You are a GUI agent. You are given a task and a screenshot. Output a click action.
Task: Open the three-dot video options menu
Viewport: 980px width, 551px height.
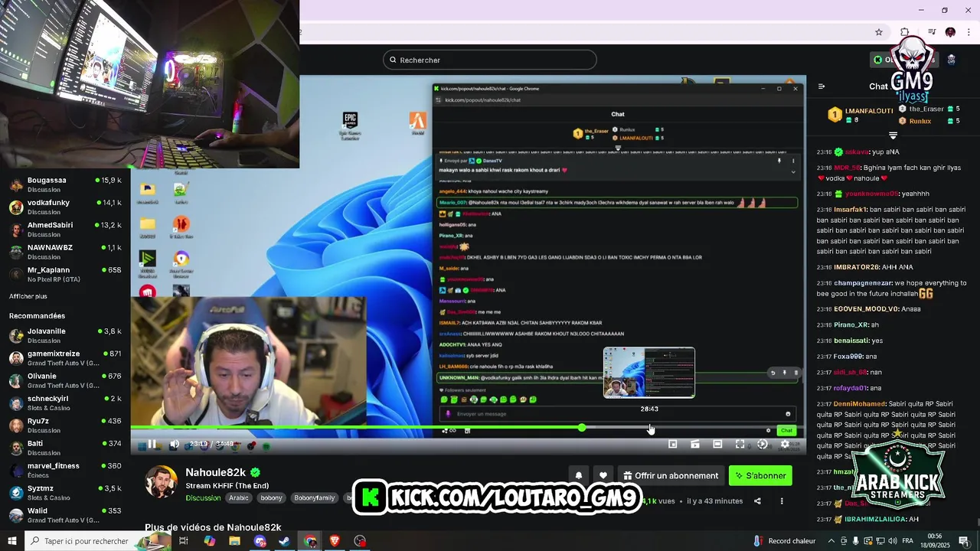pyautogui.click(x=782, y=501)
